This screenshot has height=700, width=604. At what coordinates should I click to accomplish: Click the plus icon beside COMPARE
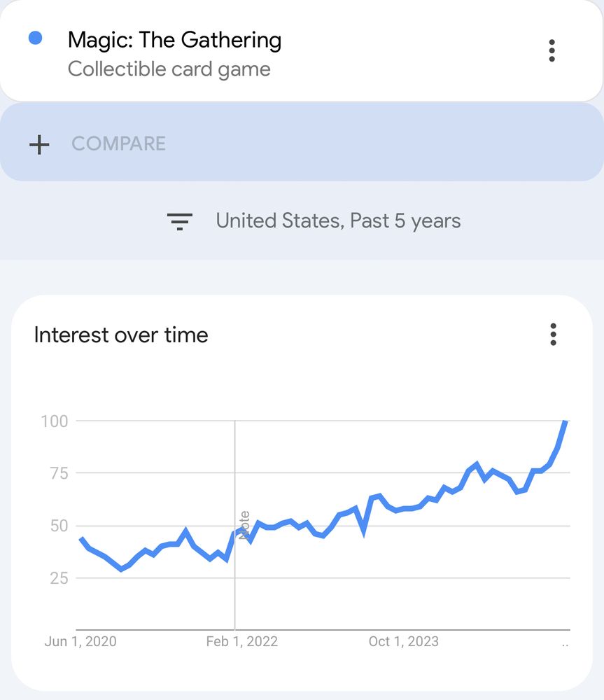[39, 145]
